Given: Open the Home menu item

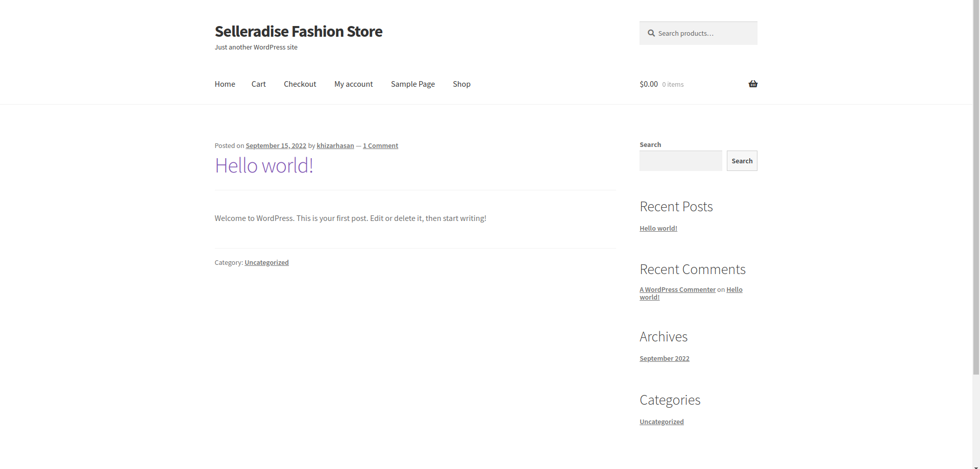Looking at the screenshot, I should [225, 84].
